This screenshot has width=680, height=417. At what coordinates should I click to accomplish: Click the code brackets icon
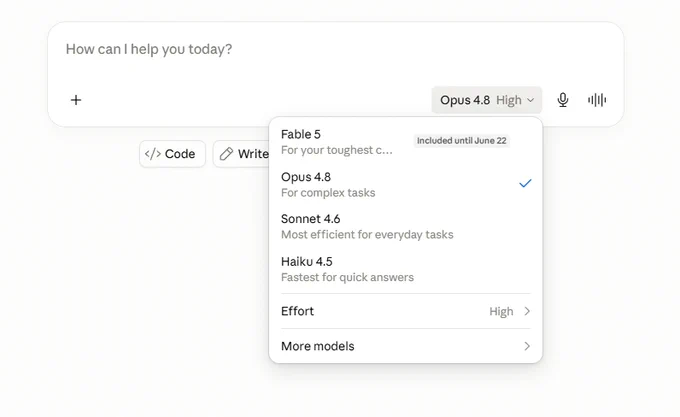click(153, 154)
